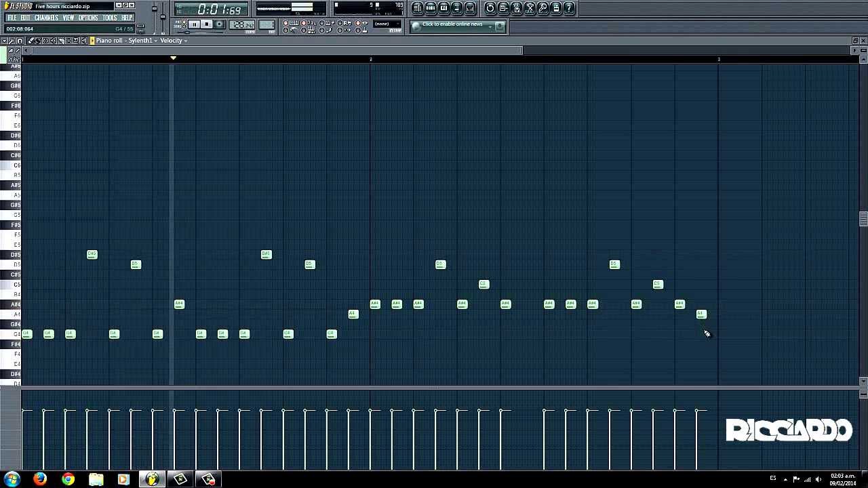Click the audio editor scissors icon
The width and height of the screenshot is (868, 488).
(x=530, y=8)
